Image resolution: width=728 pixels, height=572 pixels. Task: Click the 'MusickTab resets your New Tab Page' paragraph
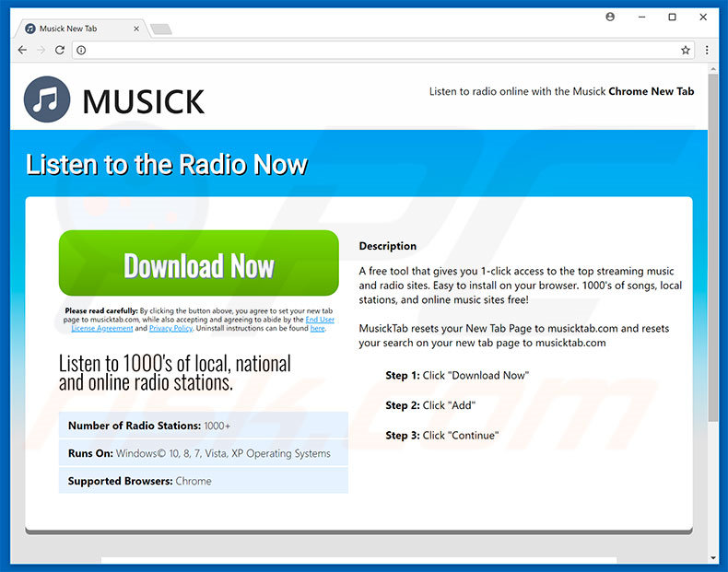pyautogui.click(x=514, y=335)
